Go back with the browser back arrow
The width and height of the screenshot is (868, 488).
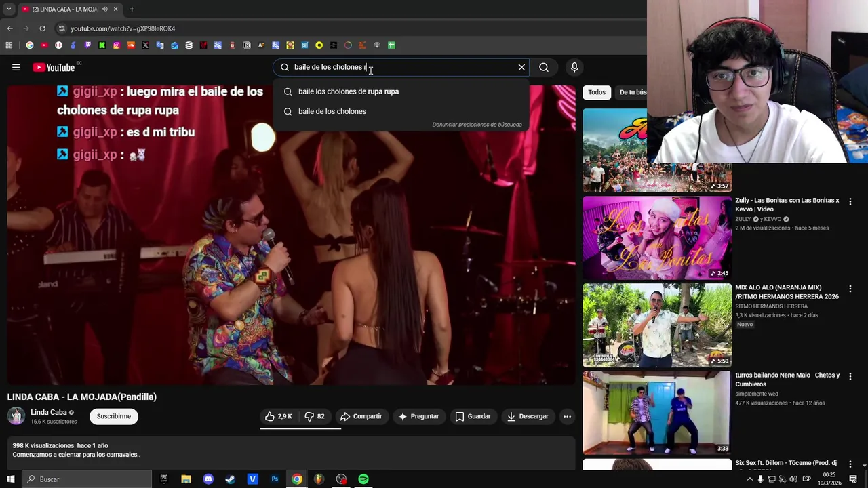point(9,28)
